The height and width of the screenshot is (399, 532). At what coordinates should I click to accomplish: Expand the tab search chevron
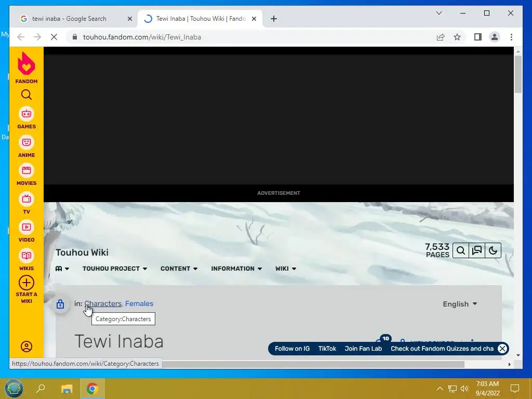(438, 13)
